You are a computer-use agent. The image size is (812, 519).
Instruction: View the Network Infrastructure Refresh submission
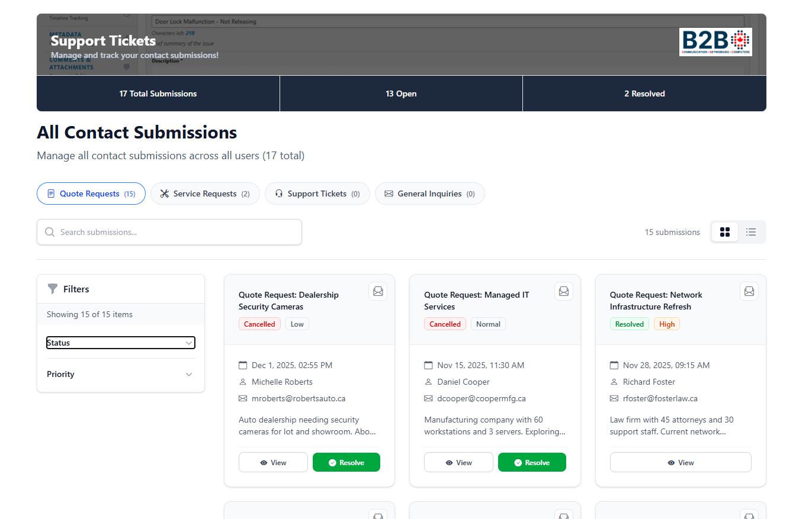pyautogui.click(x=680, y=462)
